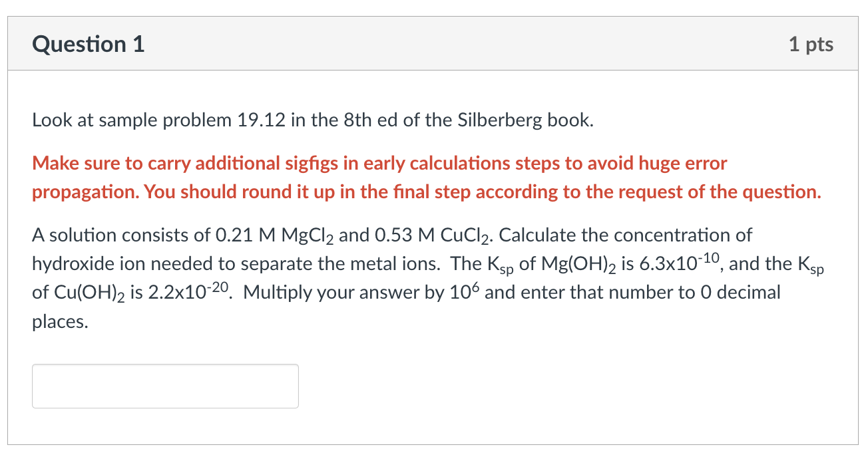
Task: Click the red warning about sigfigs
Action: 378,163
